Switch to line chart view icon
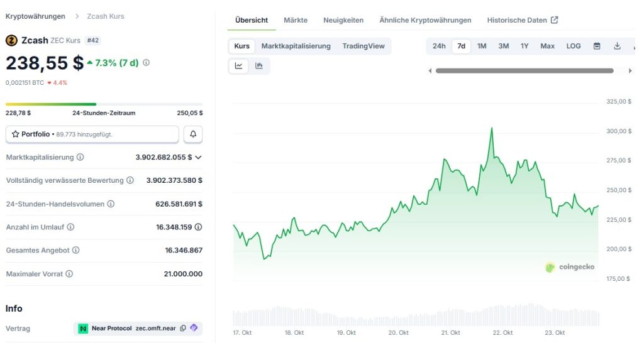 (x=238, y=65)
